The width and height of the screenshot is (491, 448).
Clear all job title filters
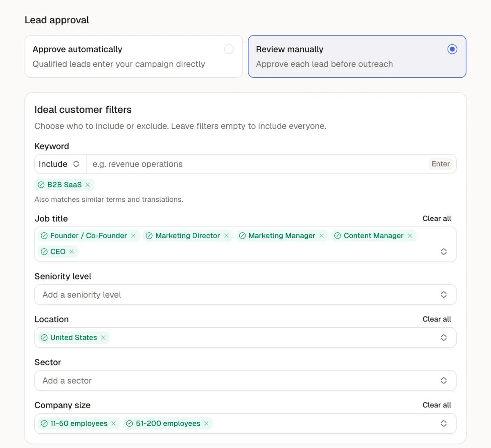[x=437, y=218]
